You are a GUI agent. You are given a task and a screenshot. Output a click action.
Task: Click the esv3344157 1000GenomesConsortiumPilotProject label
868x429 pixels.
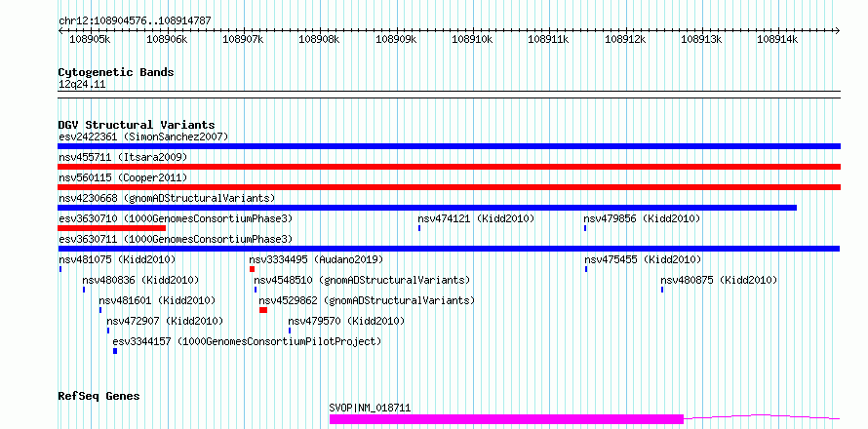click(x=248, y=341)
